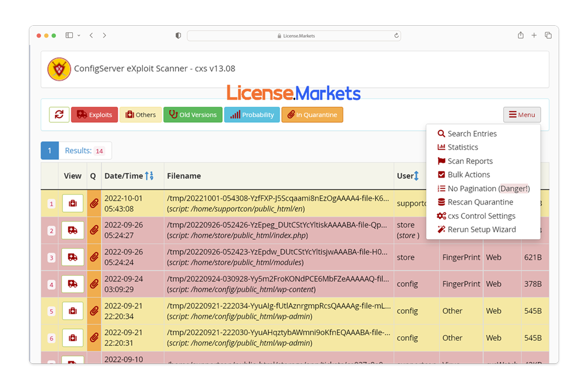The width and height of the screenshot is (588, 392).
Task: View entry 3 ambulance icon
Action: 73,257
